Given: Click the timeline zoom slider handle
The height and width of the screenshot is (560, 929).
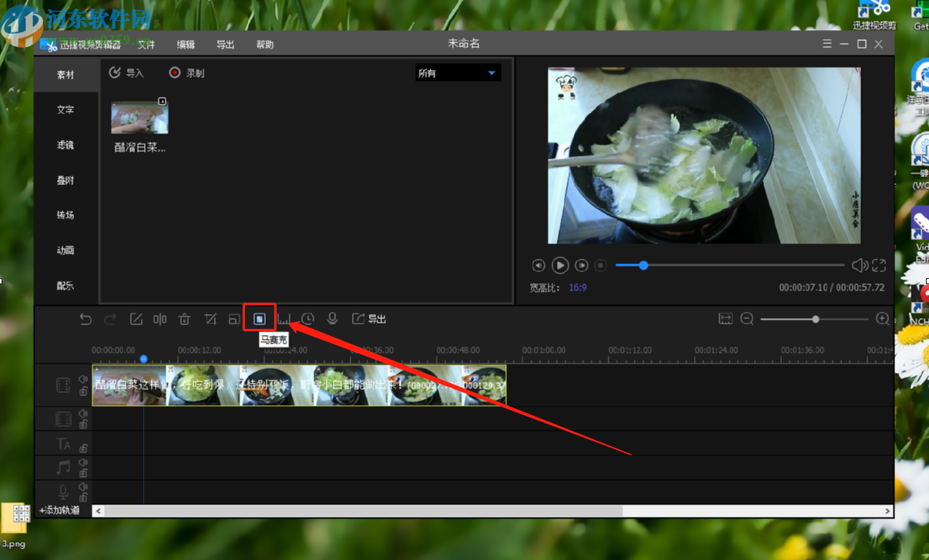Looking at the screenshot, I should (816, 319).
